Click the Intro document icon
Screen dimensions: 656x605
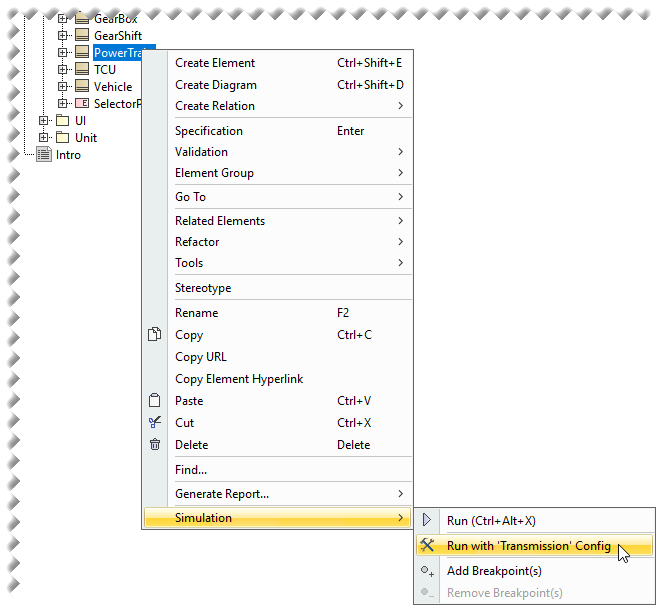click(x=44, y=154)
